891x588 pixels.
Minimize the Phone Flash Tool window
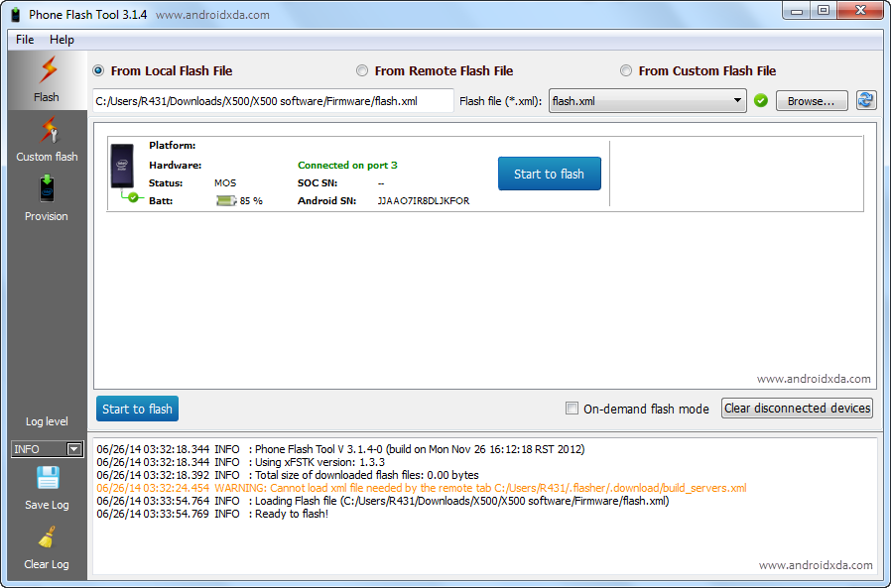[x=797, y=10]
